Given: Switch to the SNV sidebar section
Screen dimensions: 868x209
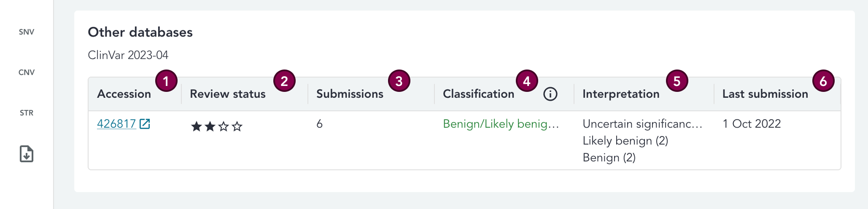Looking at the screenshot, I should 27,32.
